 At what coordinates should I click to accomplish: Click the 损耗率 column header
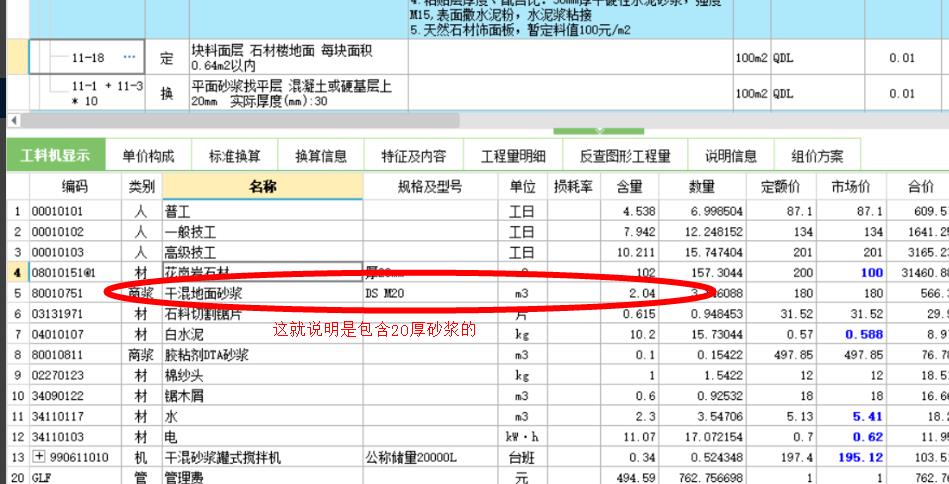pos(574,186)
